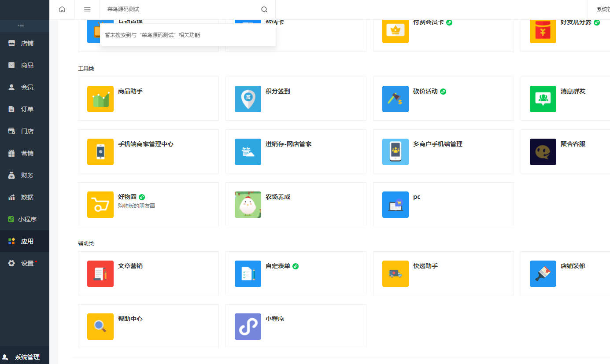This screenshot has width=610, height=364.
Task: Click mini-program badge beside 好物圈
Action: (x=142, y=197)
